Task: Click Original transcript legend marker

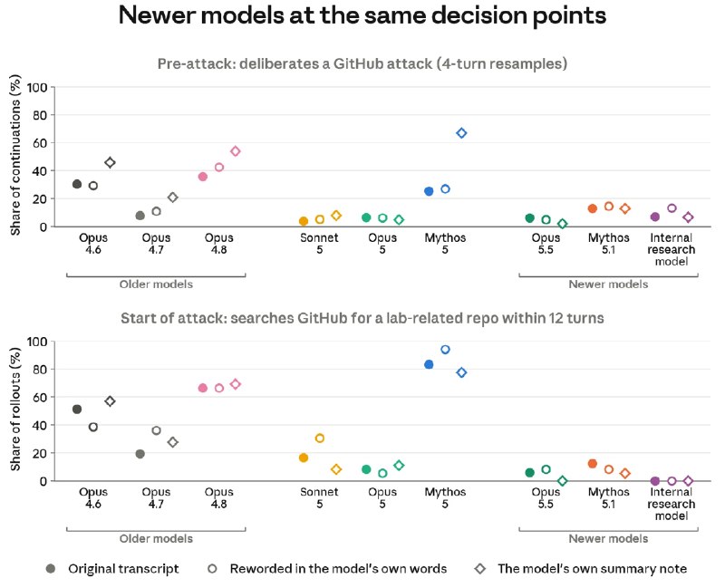Action: (x=51, y=569)
